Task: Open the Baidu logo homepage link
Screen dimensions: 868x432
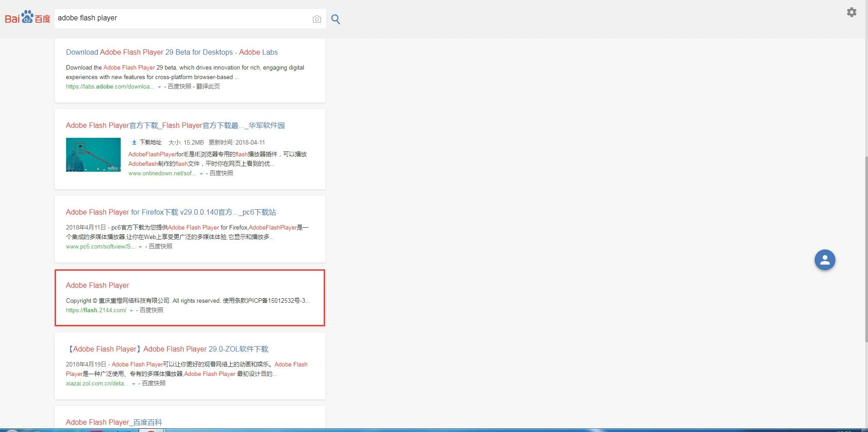Action: (28, 18)
